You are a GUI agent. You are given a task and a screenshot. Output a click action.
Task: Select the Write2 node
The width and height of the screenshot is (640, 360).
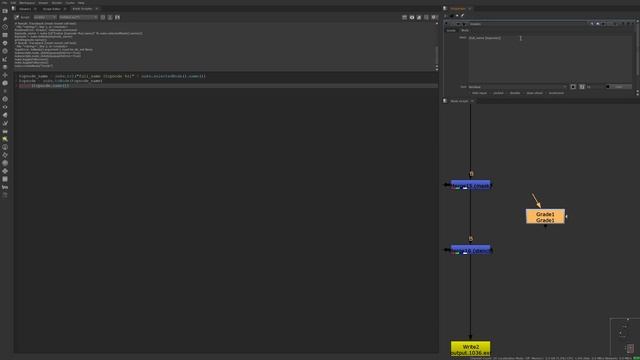(471, 349)
